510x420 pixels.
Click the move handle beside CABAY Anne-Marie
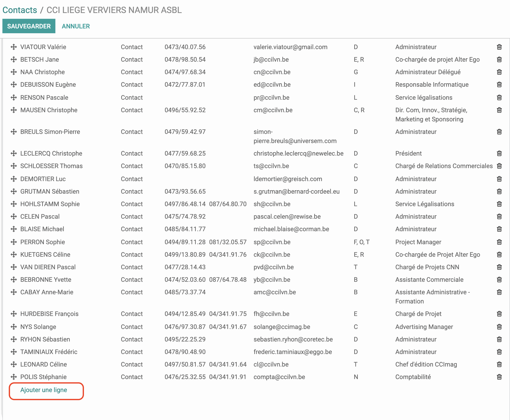(14, 292)
